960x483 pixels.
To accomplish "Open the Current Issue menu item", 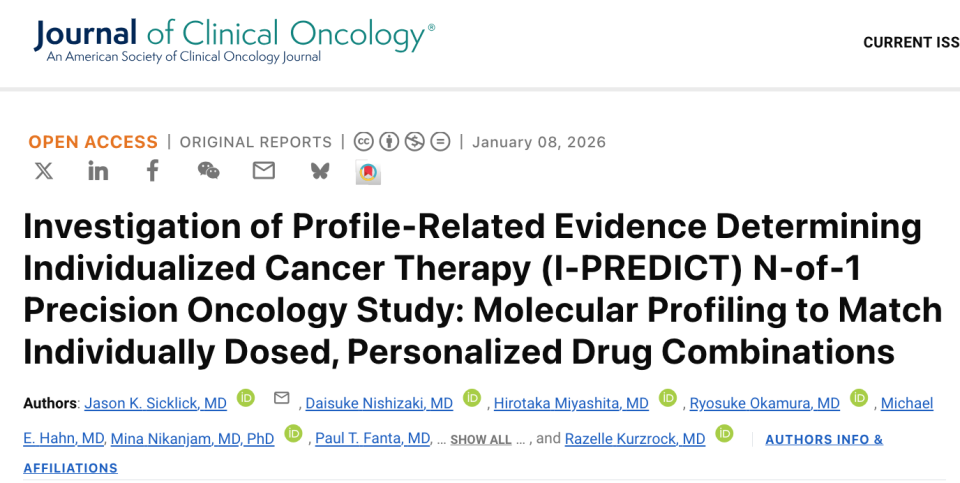I will point(910,43).
